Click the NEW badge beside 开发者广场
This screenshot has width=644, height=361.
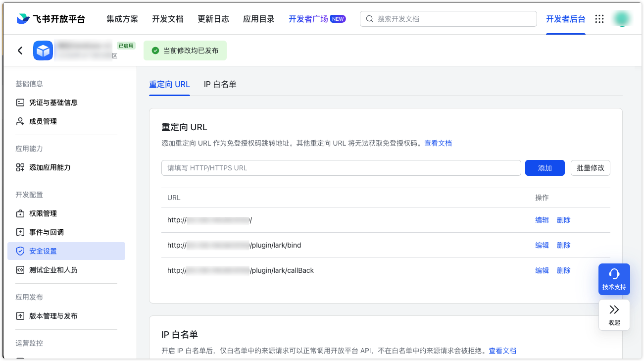338,19
